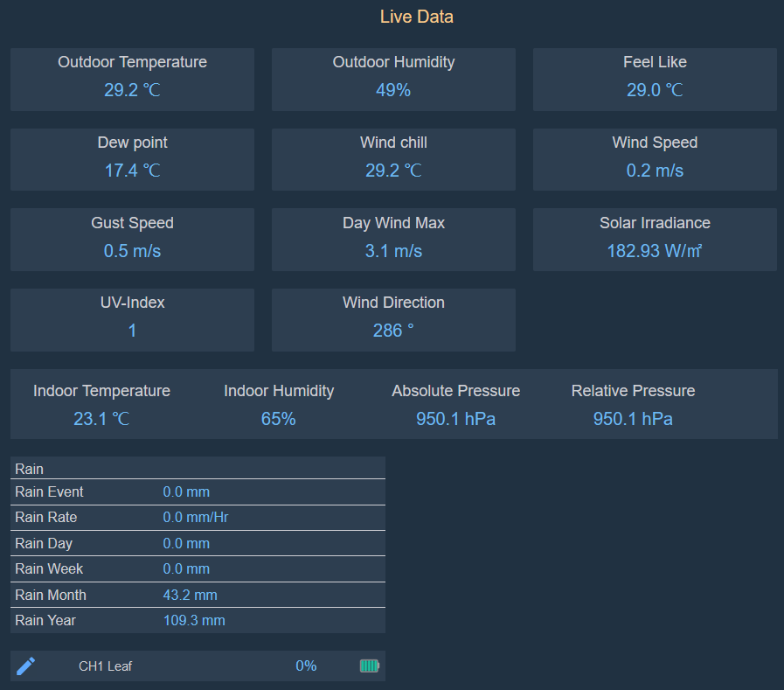Click the Wind Speed tile
Viewport: 784px width, 690px height.
pos(655,160)
